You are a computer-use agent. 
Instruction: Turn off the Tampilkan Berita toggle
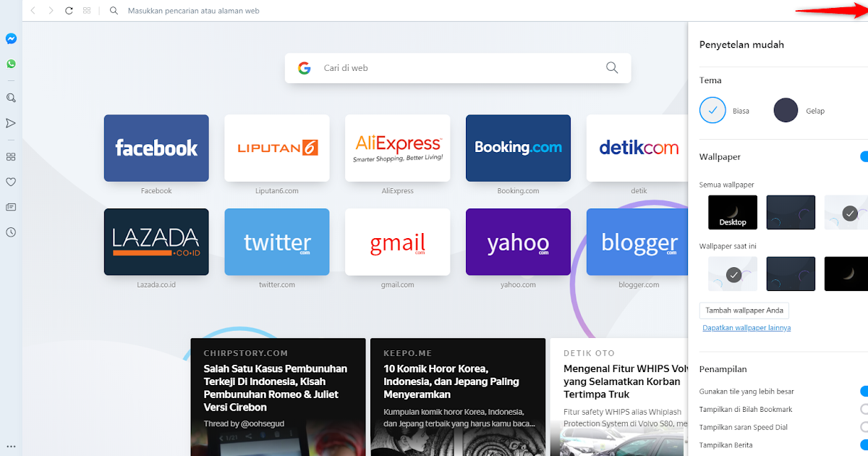tap(862, 444)
